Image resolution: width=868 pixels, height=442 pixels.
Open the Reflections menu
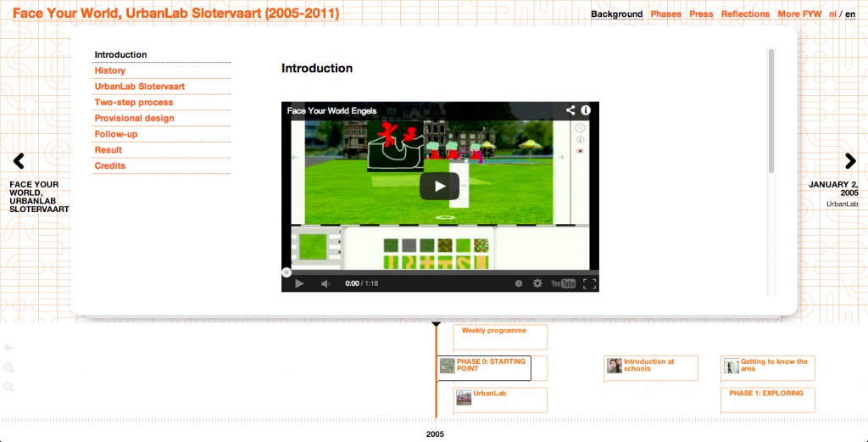point(745,14)
